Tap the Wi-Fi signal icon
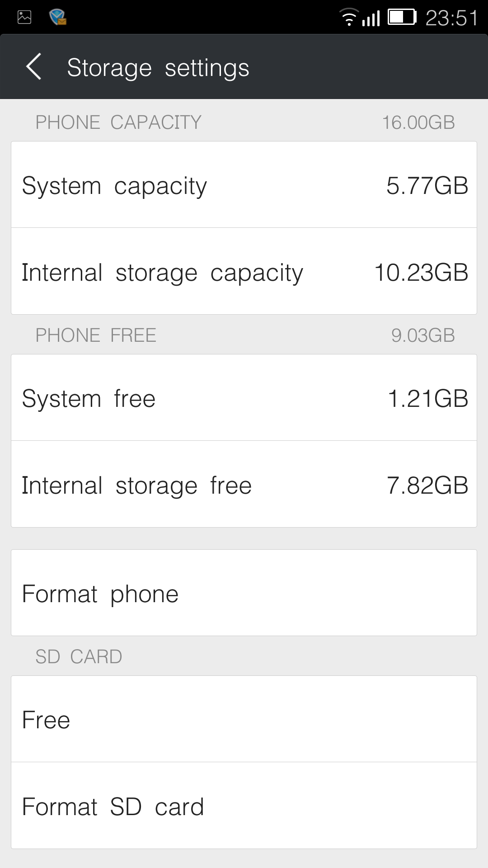This screenshot has height=868, width=488. 348,17
